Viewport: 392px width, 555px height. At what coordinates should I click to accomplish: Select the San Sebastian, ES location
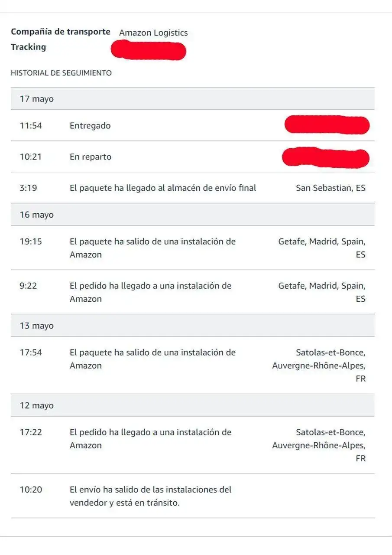click(330, 188)
